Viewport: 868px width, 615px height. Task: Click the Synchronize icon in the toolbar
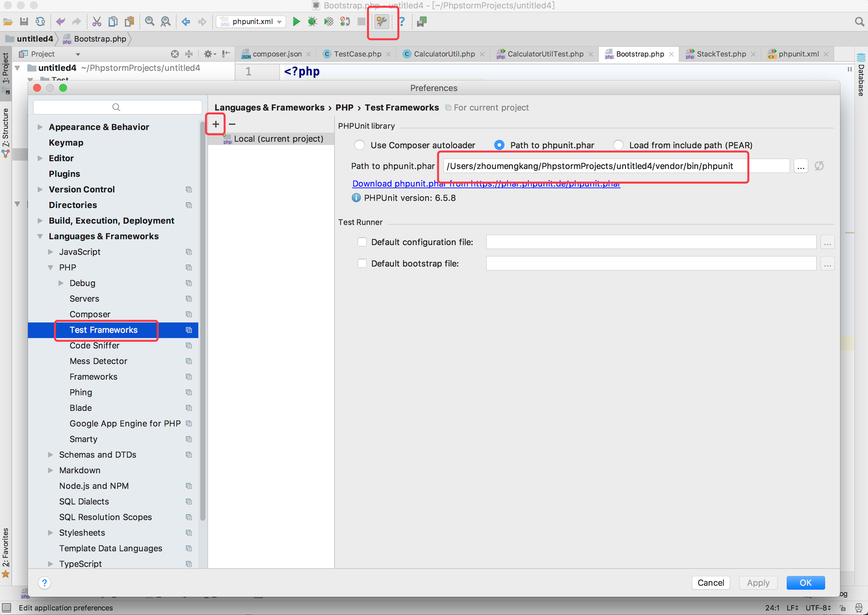40,21
